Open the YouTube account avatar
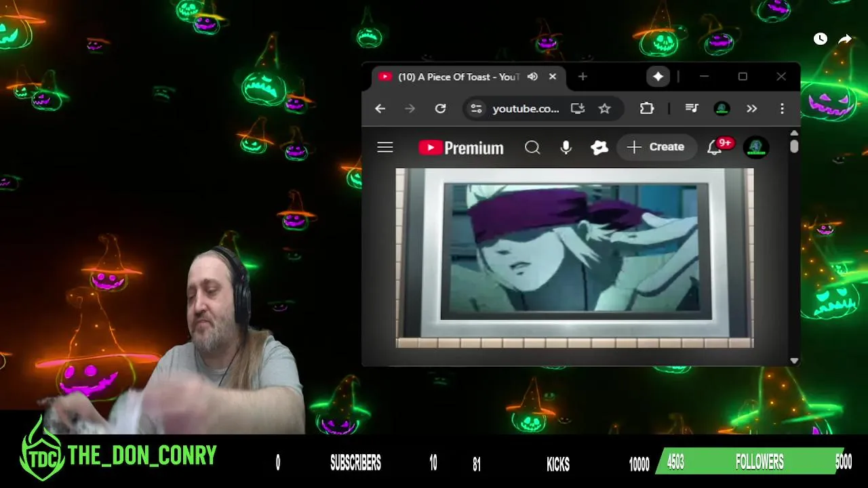This screenshot has width=868, height=488. click(756, 147)
